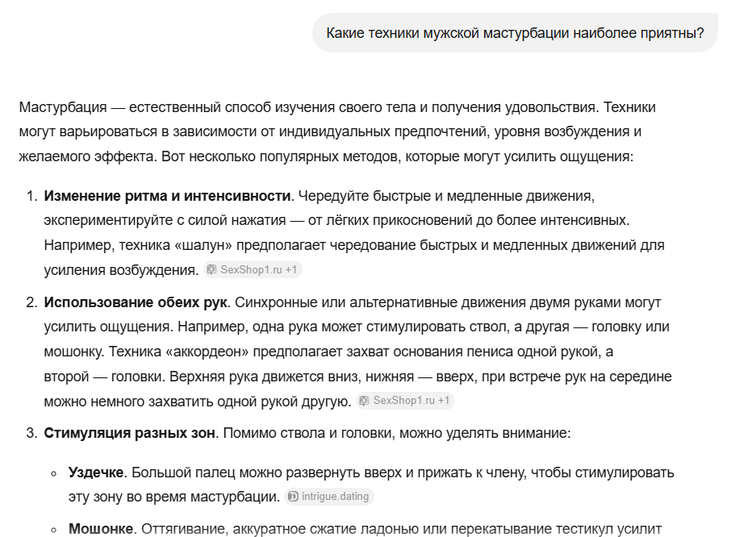Click list number 2 marker

pyautogui.click(x=31, y=302)
